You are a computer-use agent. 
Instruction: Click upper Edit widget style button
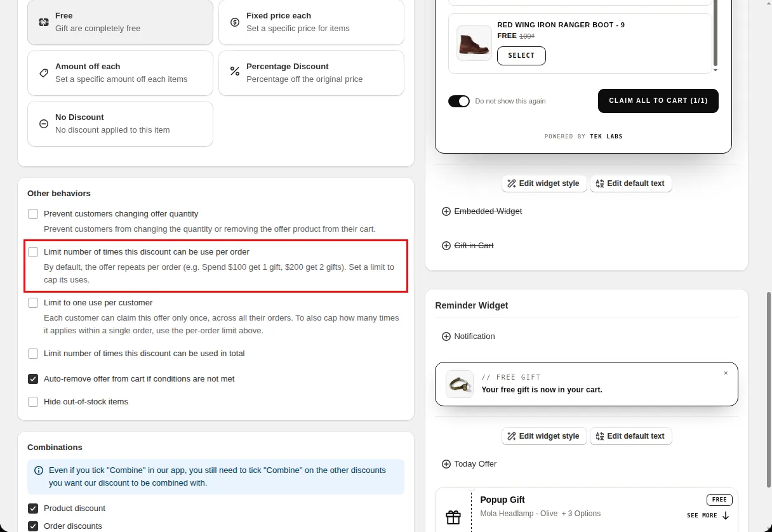point(544,183)
